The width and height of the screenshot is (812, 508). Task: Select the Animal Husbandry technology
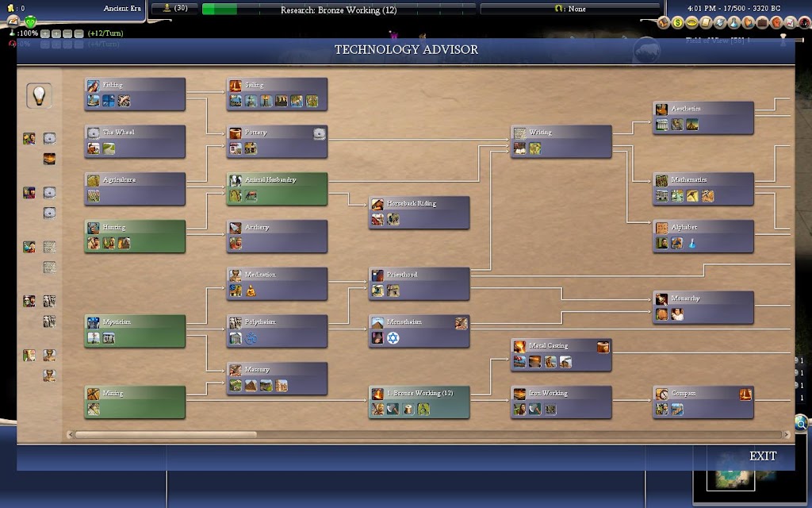coord(277,189)
